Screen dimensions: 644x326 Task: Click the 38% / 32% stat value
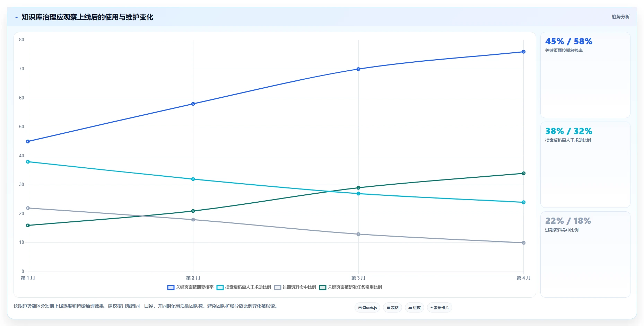pos(568,131)
